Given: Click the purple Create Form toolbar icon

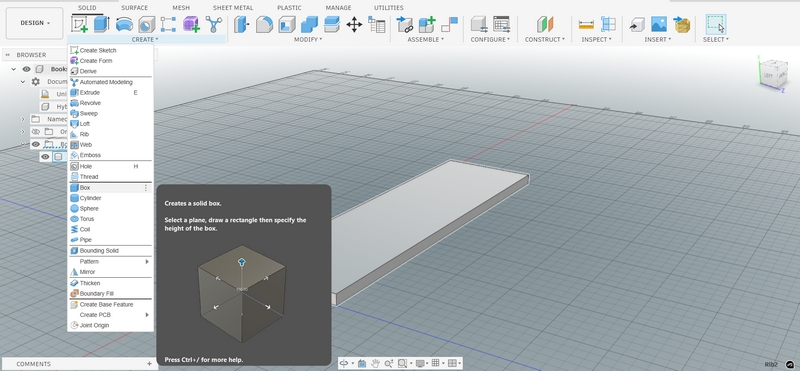Looking at the screenshot, I should [x=191, y=24].
